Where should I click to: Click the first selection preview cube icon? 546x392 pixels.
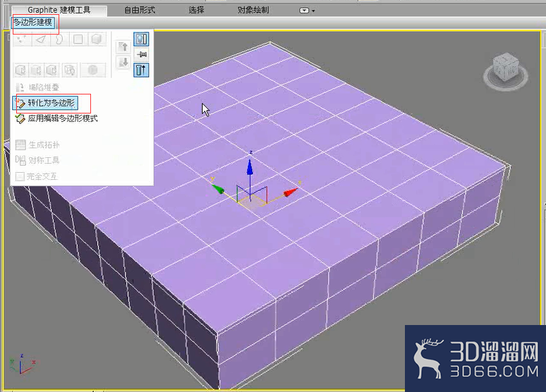click(x=21, y=70)
